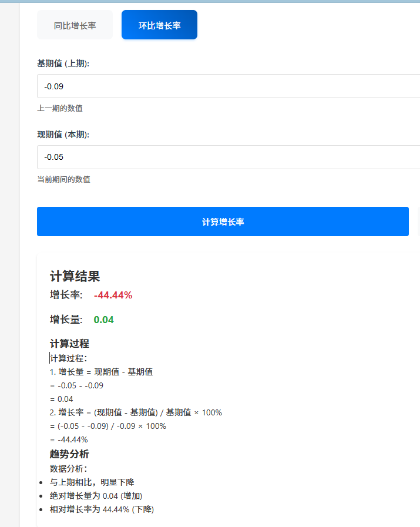
Task: Click the line 1. 增长量 = 现期值 - 基期值
Action: 101,372
